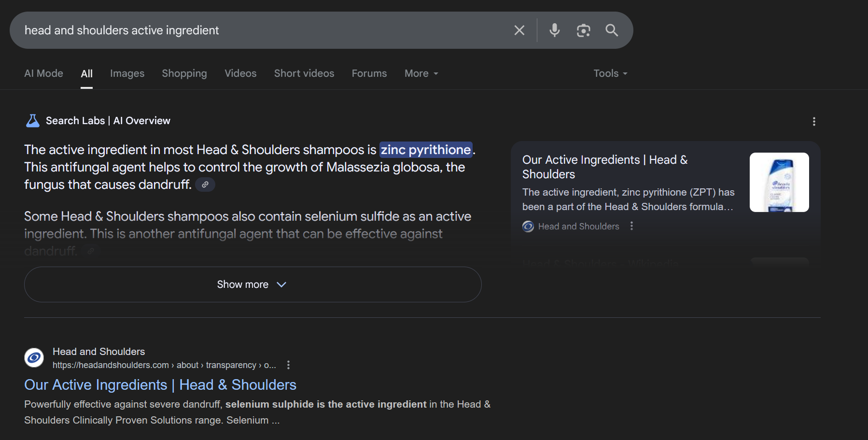Expand the More dropdown menu
868x440 pixels.
[x=421, y=73]
